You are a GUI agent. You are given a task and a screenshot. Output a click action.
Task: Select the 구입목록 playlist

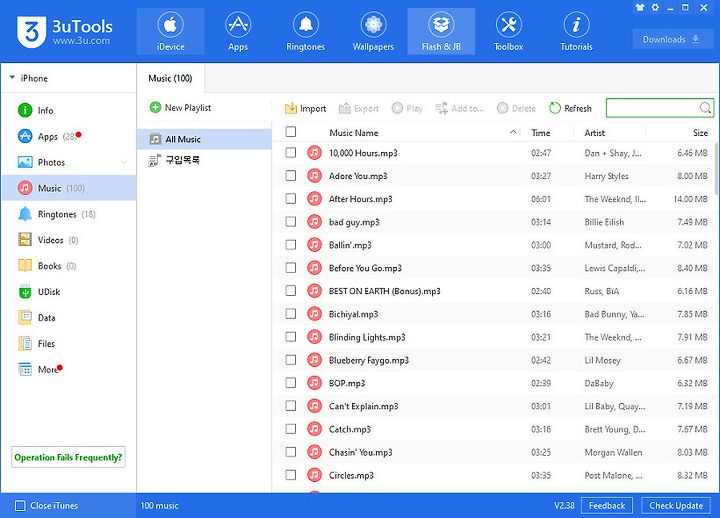(x=204, y=160)
